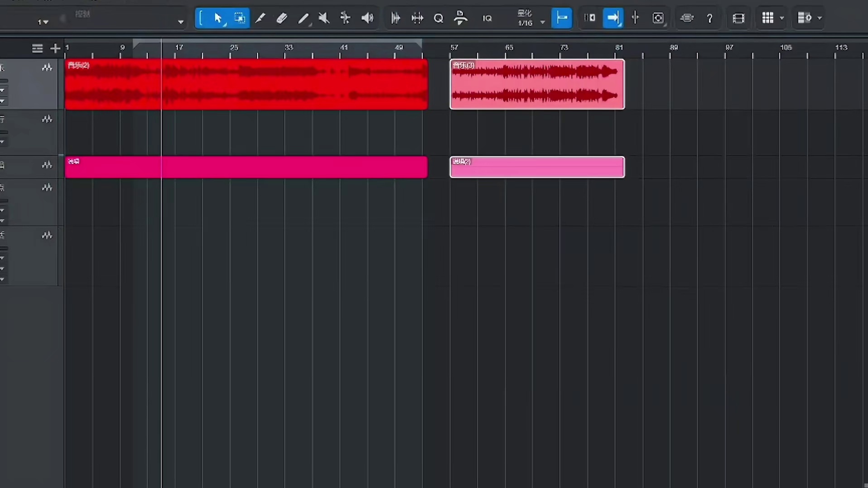Open the 1/16 quantize value dropdown
This screenshot has height=488, width=868.
tap(542, 22)
